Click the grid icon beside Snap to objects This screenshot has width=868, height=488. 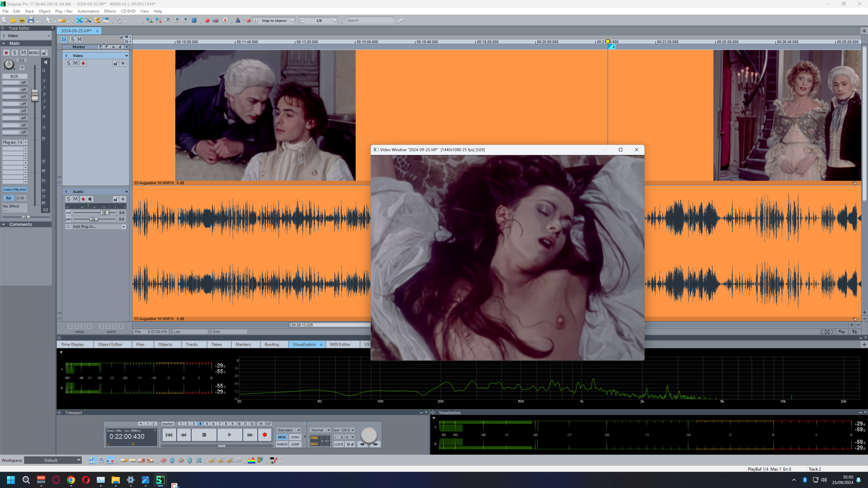256,20
